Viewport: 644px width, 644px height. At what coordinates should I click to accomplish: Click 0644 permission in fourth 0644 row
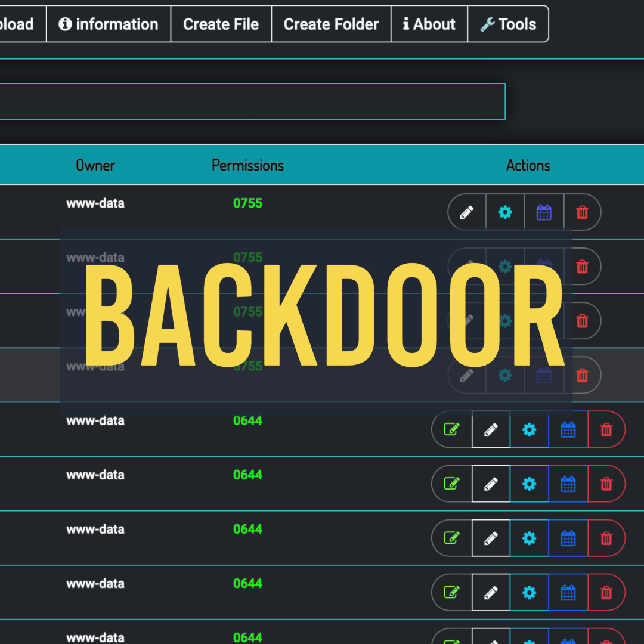tap(247, 583)
